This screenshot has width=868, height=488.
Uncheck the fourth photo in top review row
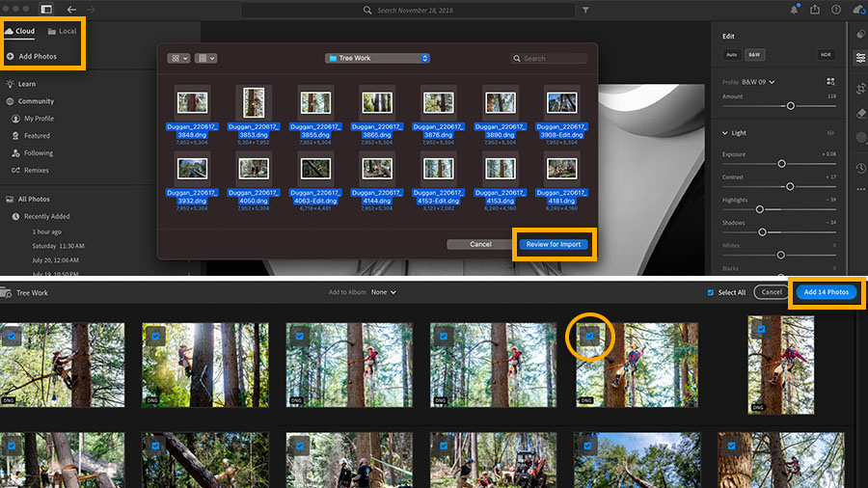(444, 336)
